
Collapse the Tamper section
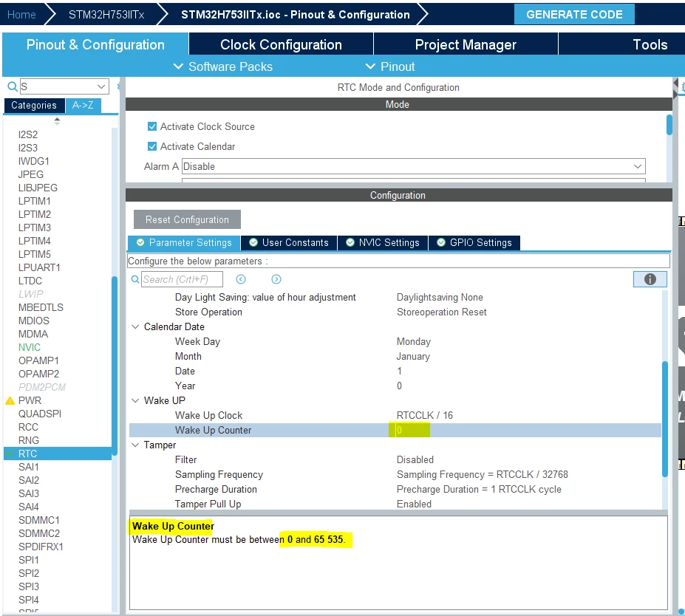click(x=135, y=445)
